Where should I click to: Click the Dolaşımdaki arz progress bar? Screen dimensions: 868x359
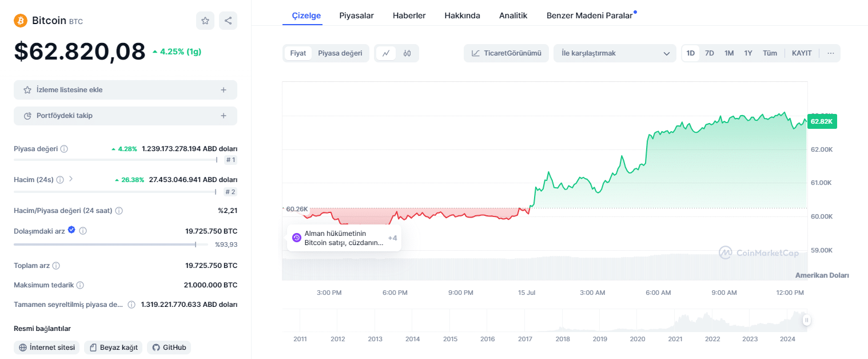pyautogui.click(x=111, y=244)
